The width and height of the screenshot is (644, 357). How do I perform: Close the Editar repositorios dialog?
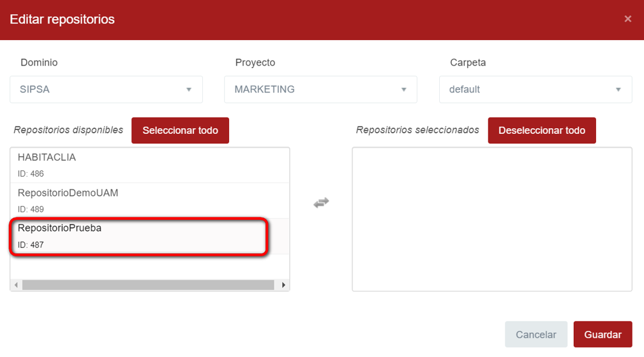click(x=627, y=19)
